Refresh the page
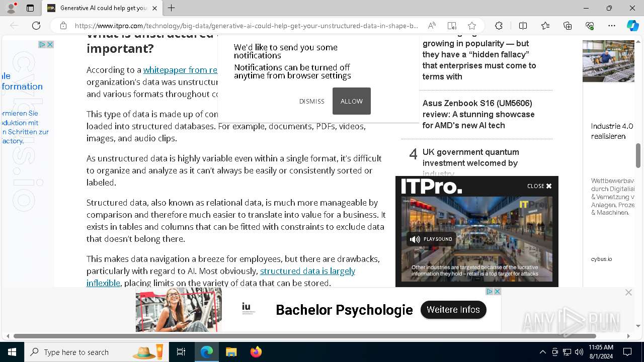 36,26
